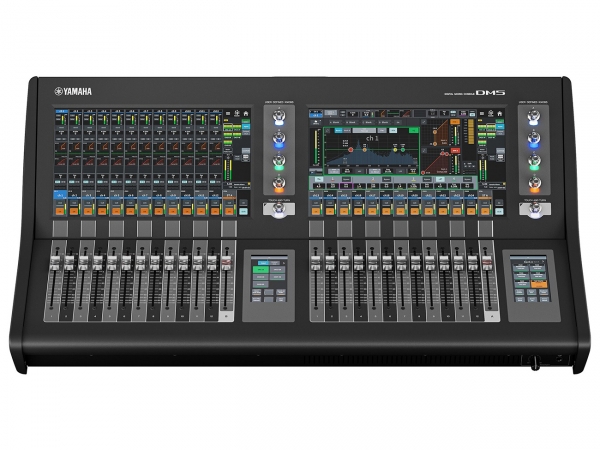600x450 pixels.
Task: Toggle channel 2 orange ON button, left display
Action: point(74,211)
